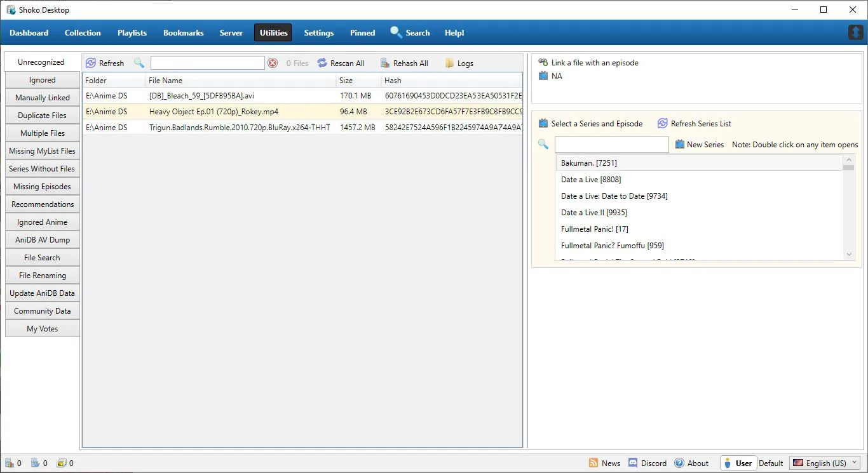Open the Server menu
The image size is (868, 473).
(x=231, y=32)
